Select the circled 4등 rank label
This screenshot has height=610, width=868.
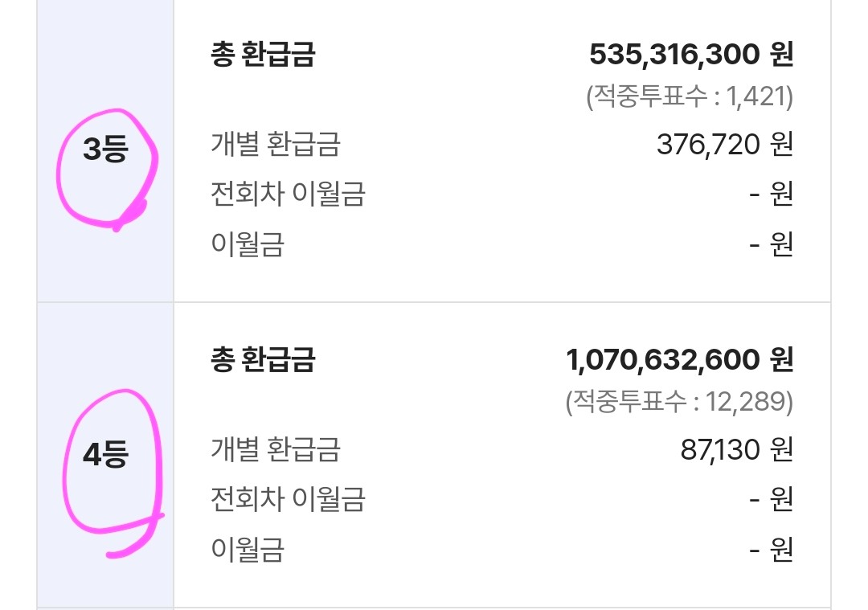[x=105, y=454]
